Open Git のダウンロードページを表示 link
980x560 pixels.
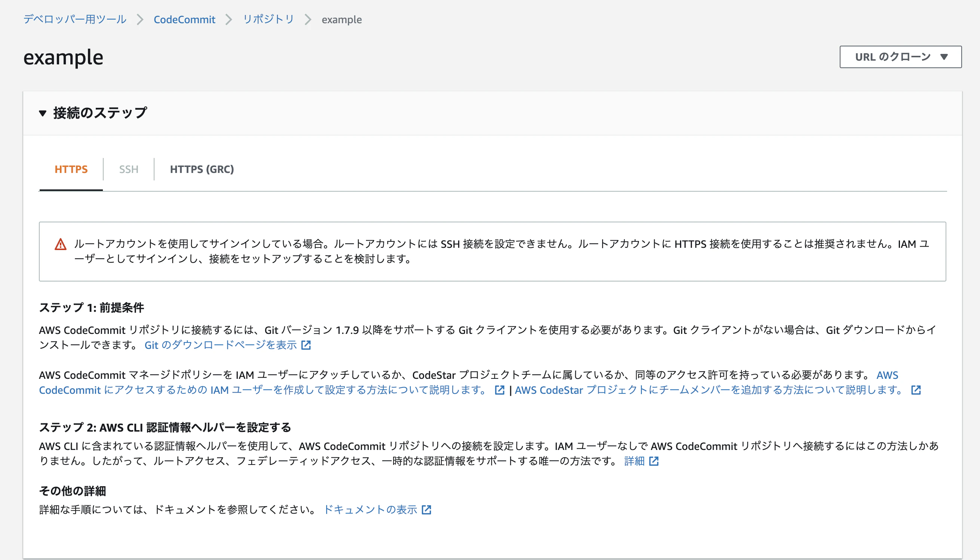point(221,345)
